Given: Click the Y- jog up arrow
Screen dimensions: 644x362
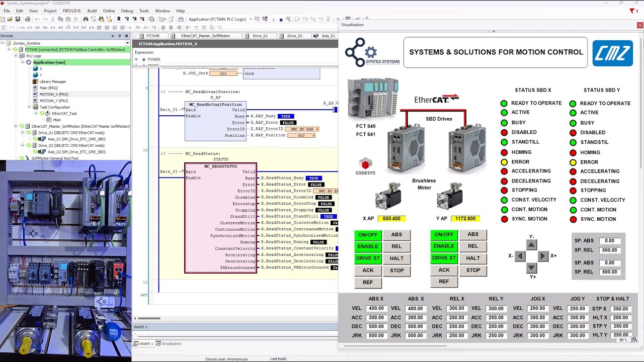Looking at the screenshot, I should click(x=531, y=244).
